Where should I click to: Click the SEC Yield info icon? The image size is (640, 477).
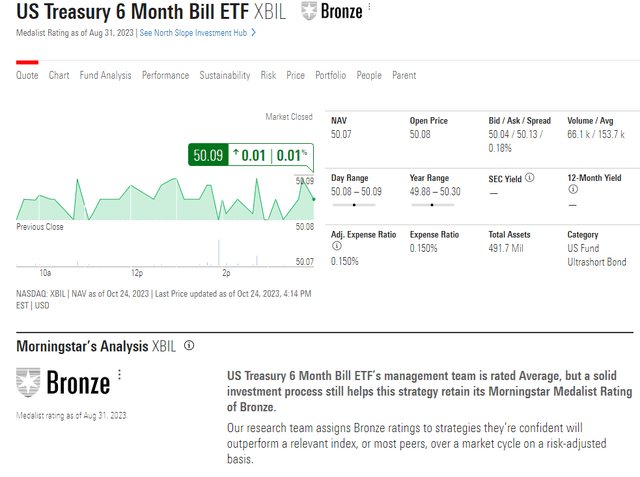point(530,177)
